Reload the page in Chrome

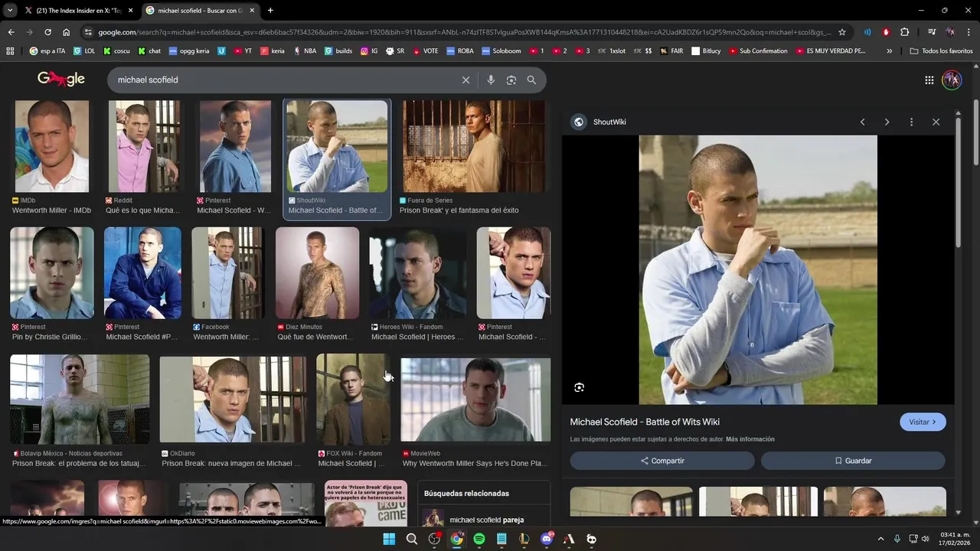coord(47,32)
